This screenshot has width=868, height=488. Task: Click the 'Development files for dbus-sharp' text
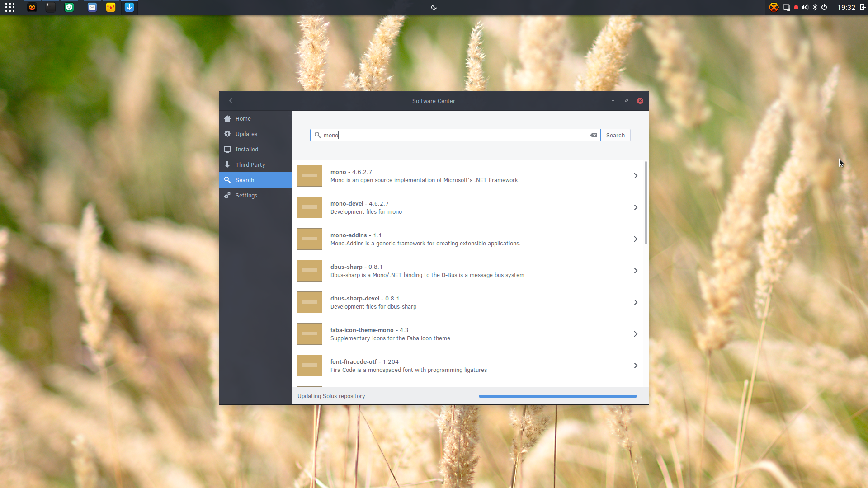(373, 307)
